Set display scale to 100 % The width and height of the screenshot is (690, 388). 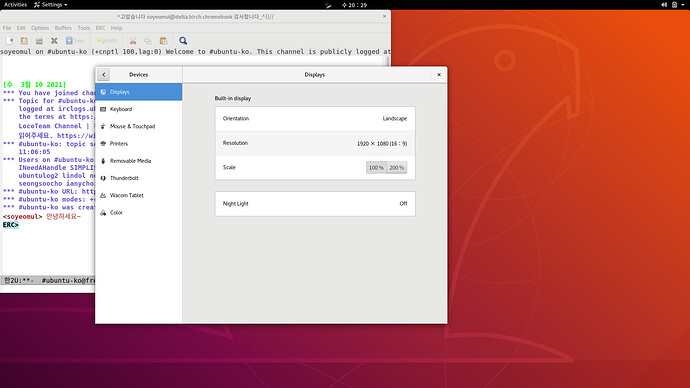376,168
